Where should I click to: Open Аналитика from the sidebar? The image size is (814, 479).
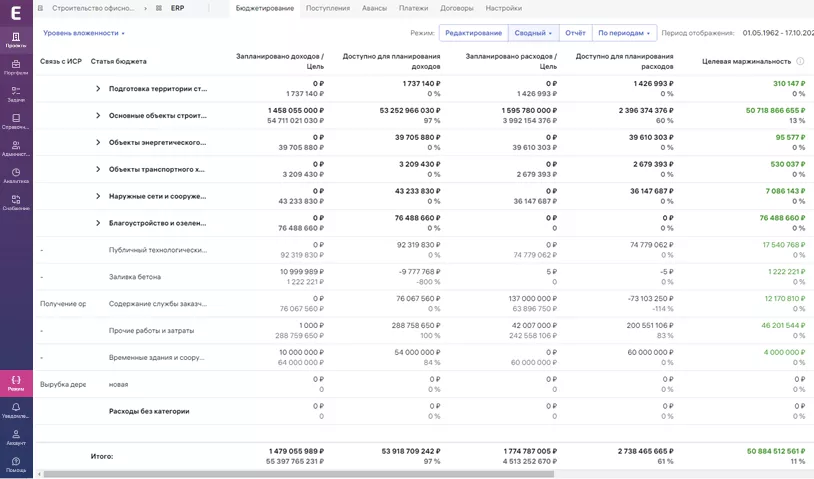(16, 175)
